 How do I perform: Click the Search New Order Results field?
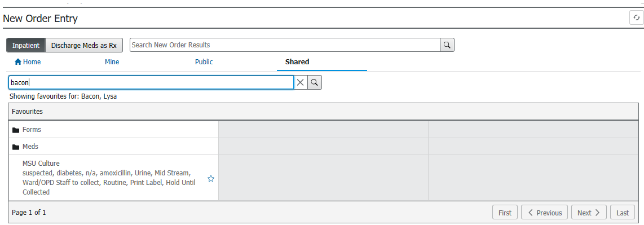click(285, 45)
